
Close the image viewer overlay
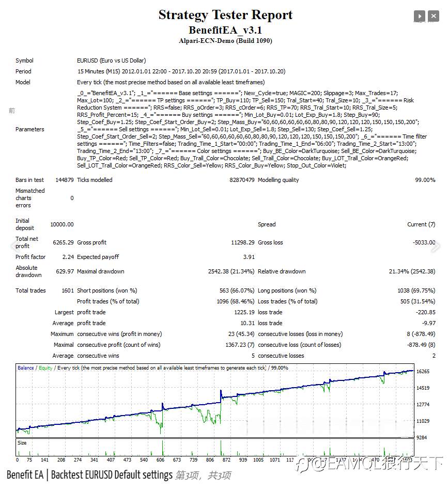[434, 16]
